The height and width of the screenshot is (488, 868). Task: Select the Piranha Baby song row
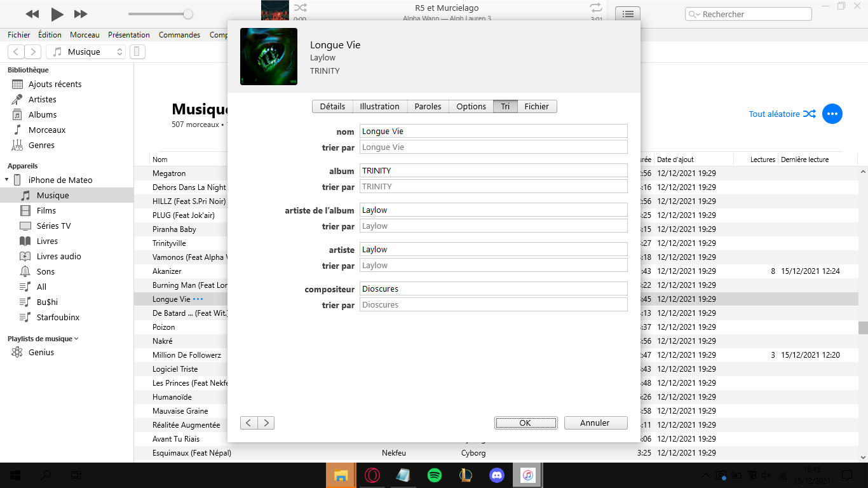tap(496, 229)
